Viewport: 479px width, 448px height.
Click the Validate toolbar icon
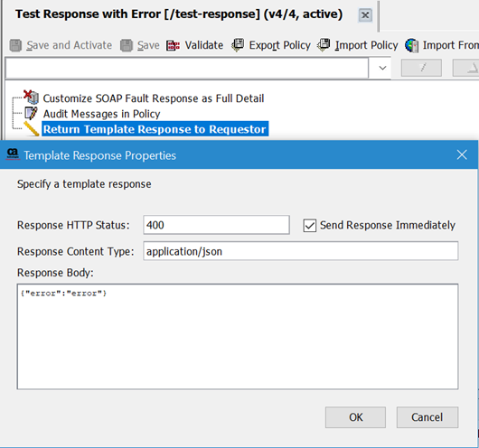click(173, 45)
